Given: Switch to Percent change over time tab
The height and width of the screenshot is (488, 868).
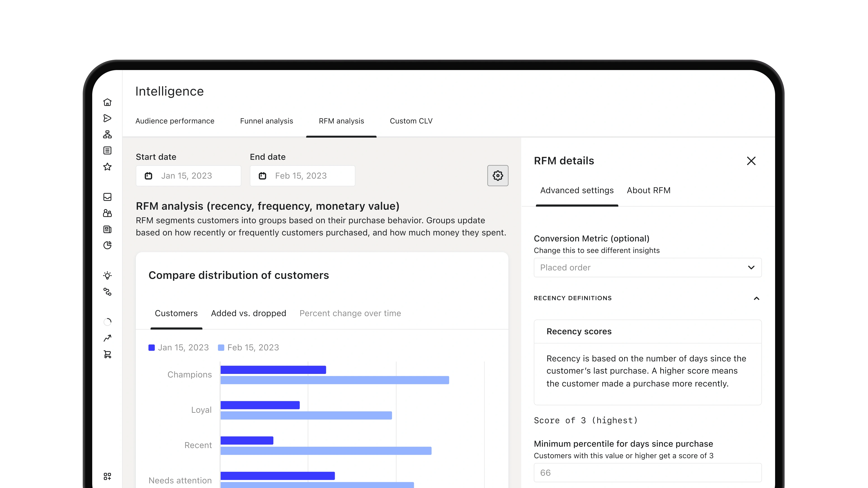Looking at the screenshot, I should (350, 313).
